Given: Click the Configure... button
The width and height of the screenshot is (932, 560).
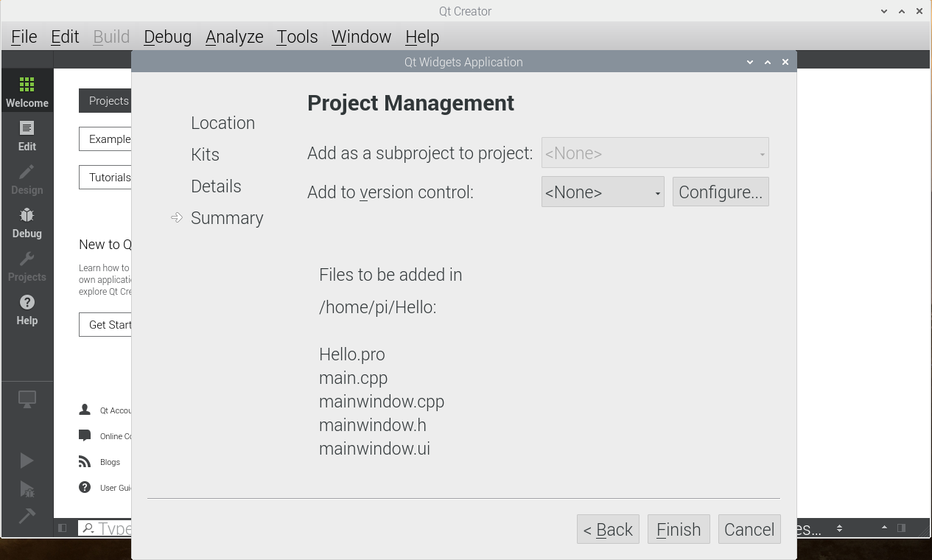Looking at the screenshot, I should tap(720, 192).
